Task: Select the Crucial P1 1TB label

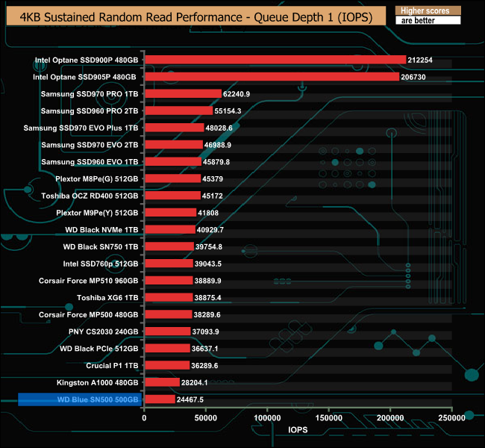Action: coord(112,366)
